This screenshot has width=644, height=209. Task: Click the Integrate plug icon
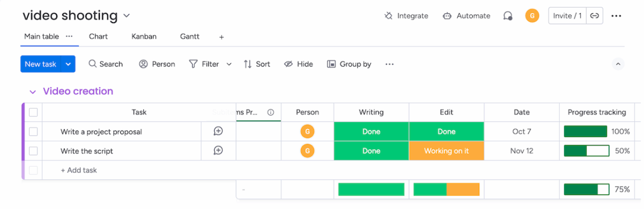pyautogui.click(x=388, y=16)
